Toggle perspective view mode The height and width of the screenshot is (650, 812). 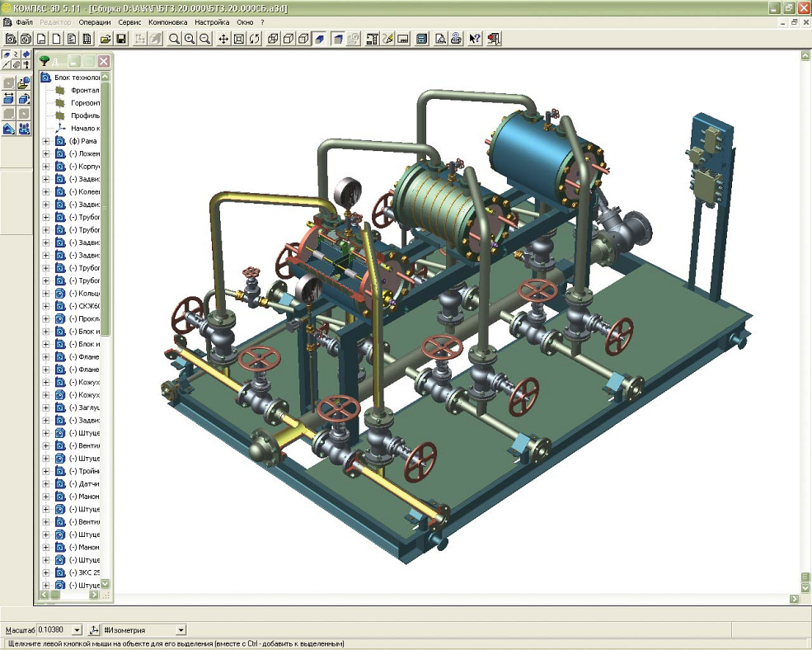pos(338,39)
